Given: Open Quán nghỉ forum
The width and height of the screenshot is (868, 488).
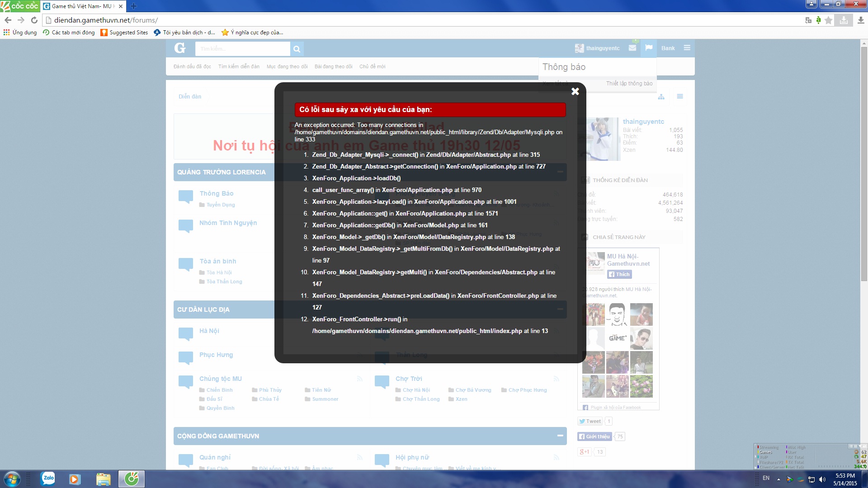Looking at the screenshot, I should pos(215,457).
